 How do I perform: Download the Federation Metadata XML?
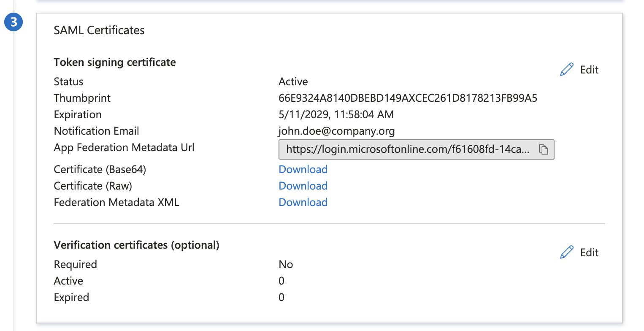point(303,202)
